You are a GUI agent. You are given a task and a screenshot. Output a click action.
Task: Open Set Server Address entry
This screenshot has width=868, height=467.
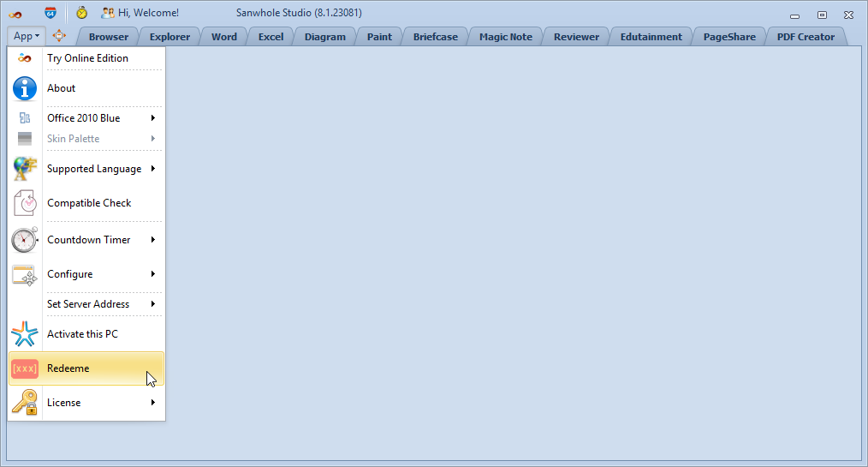click(87, 303)
